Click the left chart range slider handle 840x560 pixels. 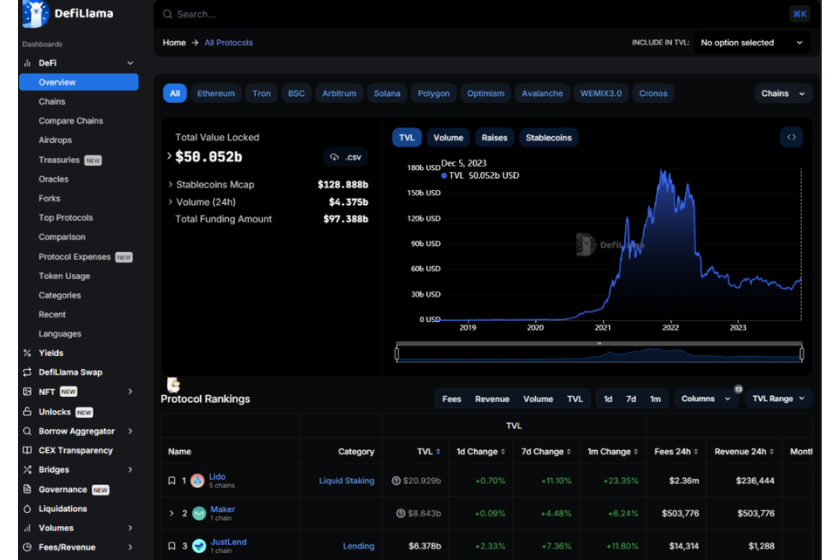[396, 354]
